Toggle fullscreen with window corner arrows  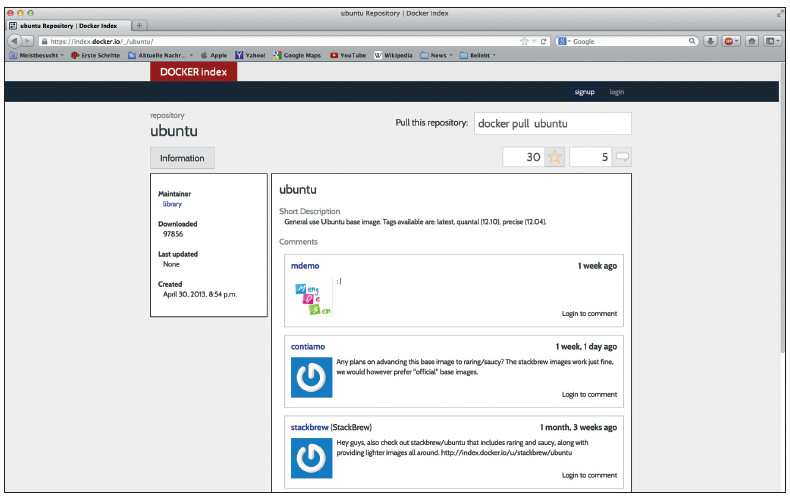[x=780, y=14]
